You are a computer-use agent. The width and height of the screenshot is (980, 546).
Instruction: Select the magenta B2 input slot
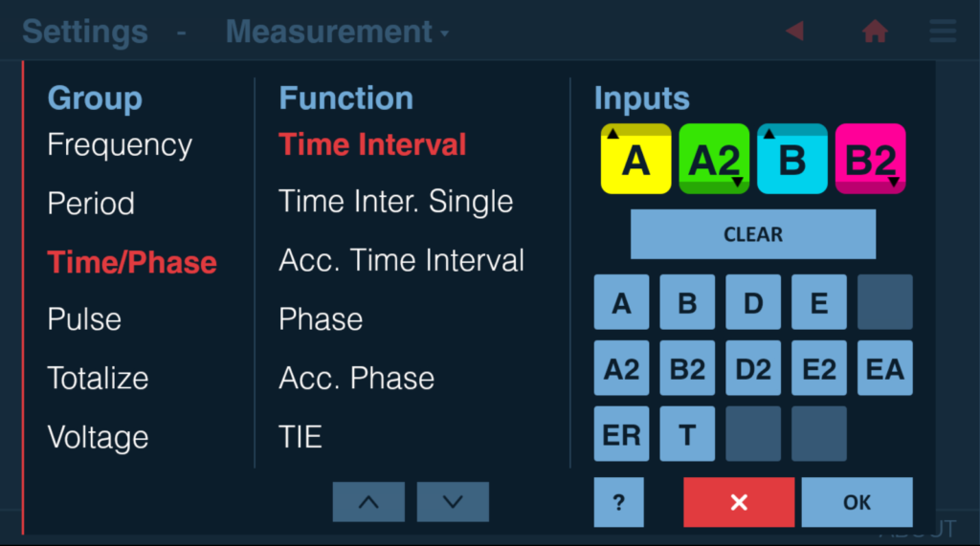click(870, 159)
